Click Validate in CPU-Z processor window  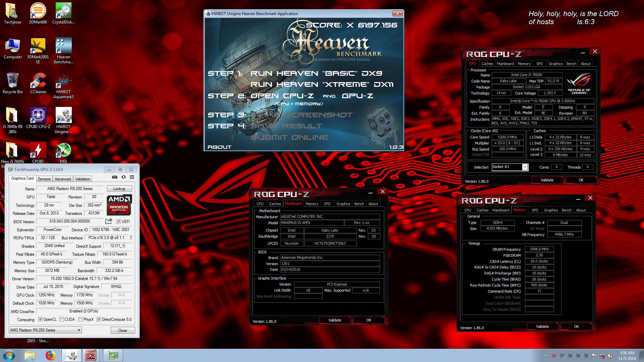pos(547,180)
